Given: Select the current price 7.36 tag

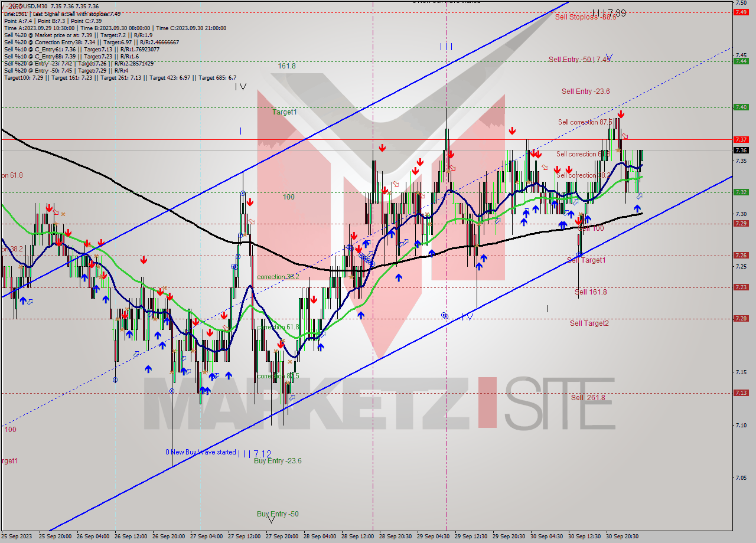Looking at the screenshot, I should [741, 150].
